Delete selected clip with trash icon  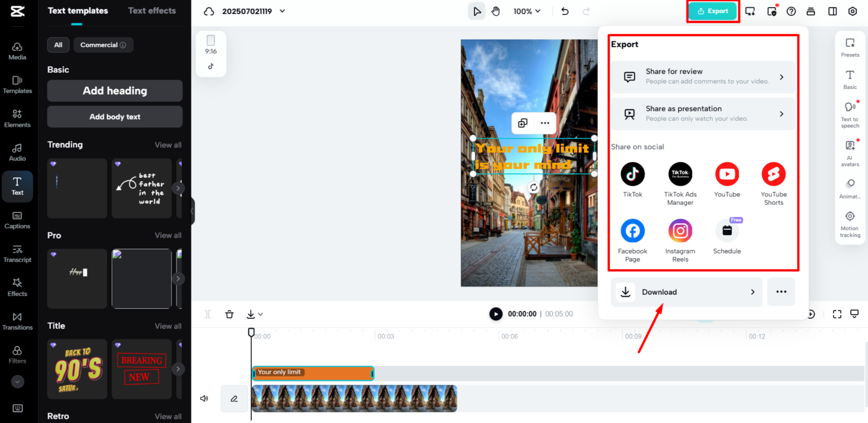coord(229,314)
